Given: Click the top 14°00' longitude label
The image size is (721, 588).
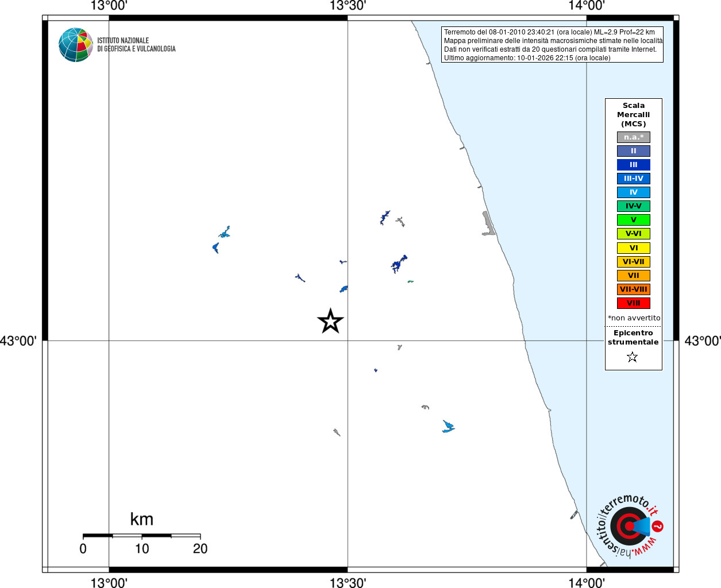Looking at the screenshot, I should click(587, 6).
